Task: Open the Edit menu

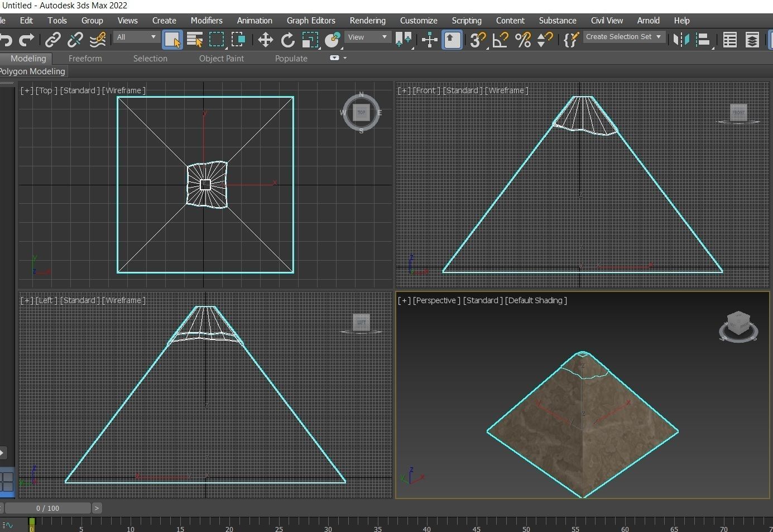Action: tap(26, 21)
